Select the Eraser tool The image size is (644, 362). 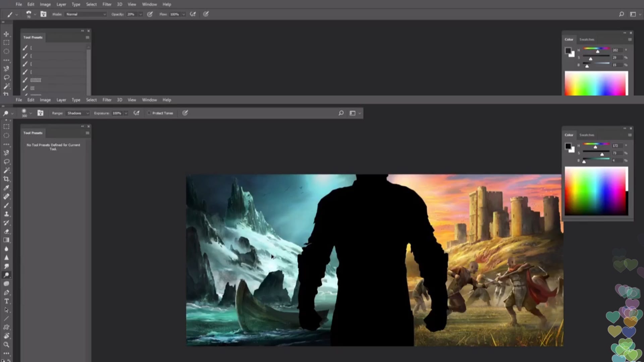[x=6, y=231]
